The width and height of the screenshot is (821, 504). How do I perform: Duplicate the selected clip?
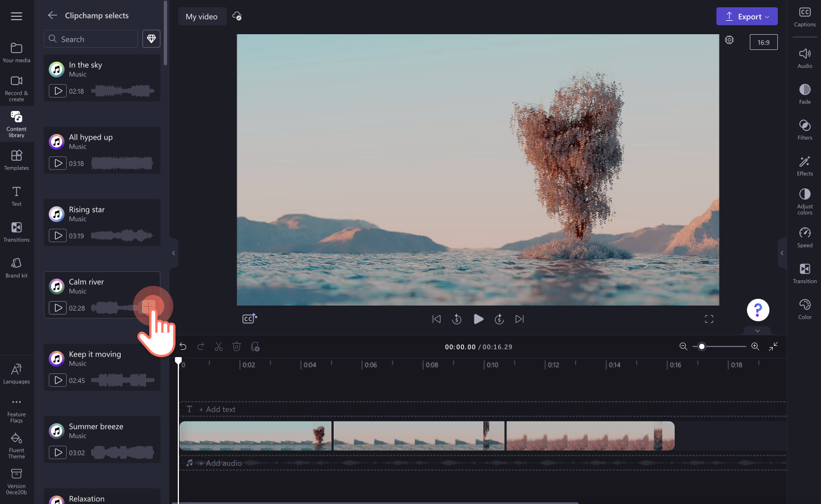pos(255,346)
